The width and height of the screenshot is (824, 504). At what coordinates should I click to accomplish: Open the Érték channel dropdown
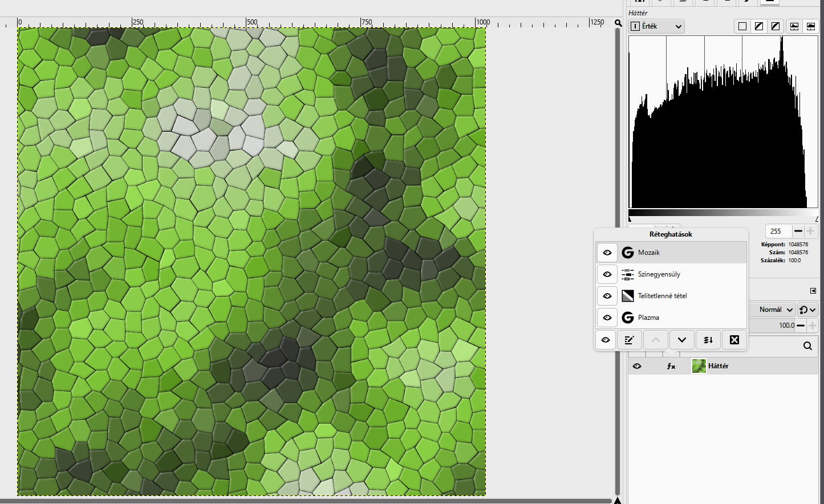click(657, 26)
